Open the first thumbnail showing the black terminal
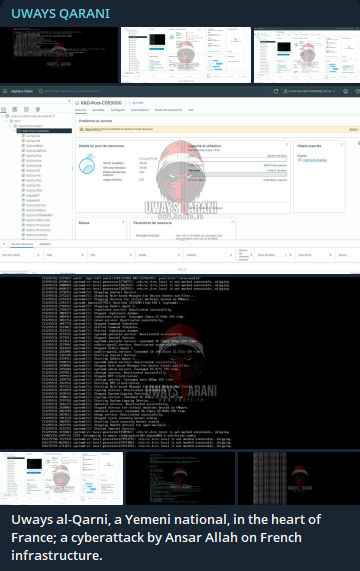360x571 pixels. pyautogui.click(x=59, y=55)
